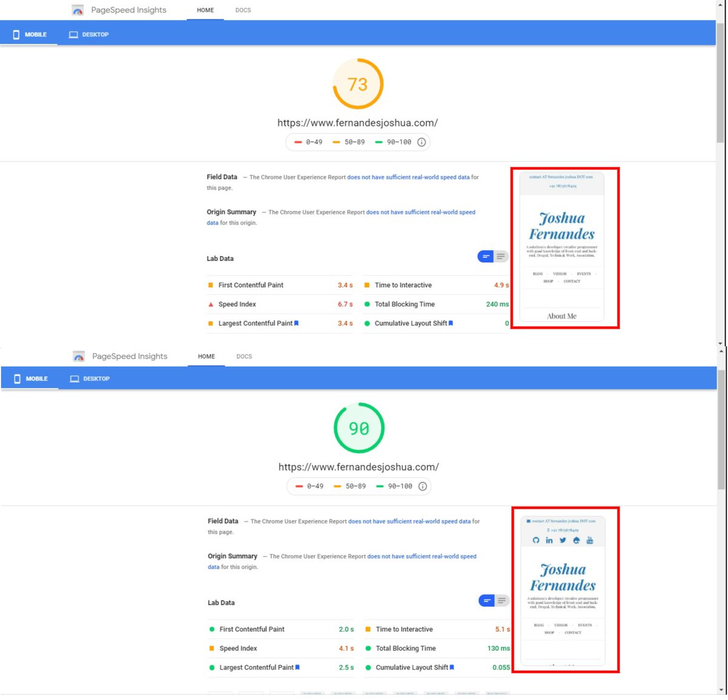Switch to DESKTOP tab in the 73-score report
The image size is (728, 700).
[x=89, y=35]
